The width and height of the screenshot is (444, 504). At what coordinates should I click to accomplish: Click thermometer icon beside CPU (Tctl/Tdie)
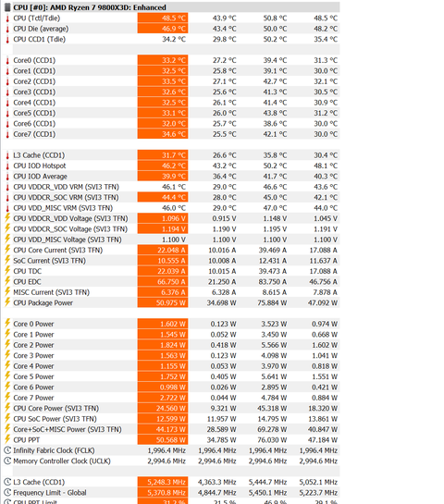[x=7, y=18]
